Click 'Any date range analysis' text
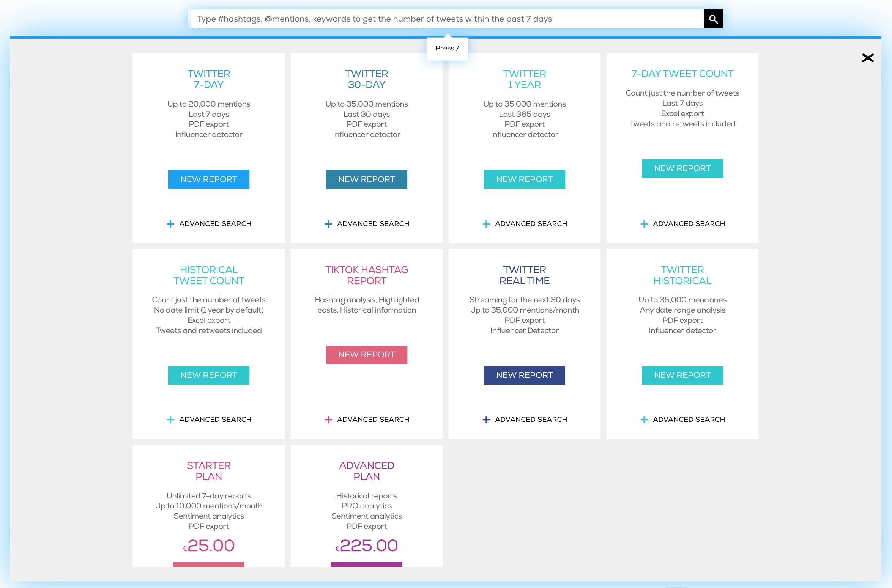This screenshot has height=588, width=892. pyautogui.click(x=682, y=310)
